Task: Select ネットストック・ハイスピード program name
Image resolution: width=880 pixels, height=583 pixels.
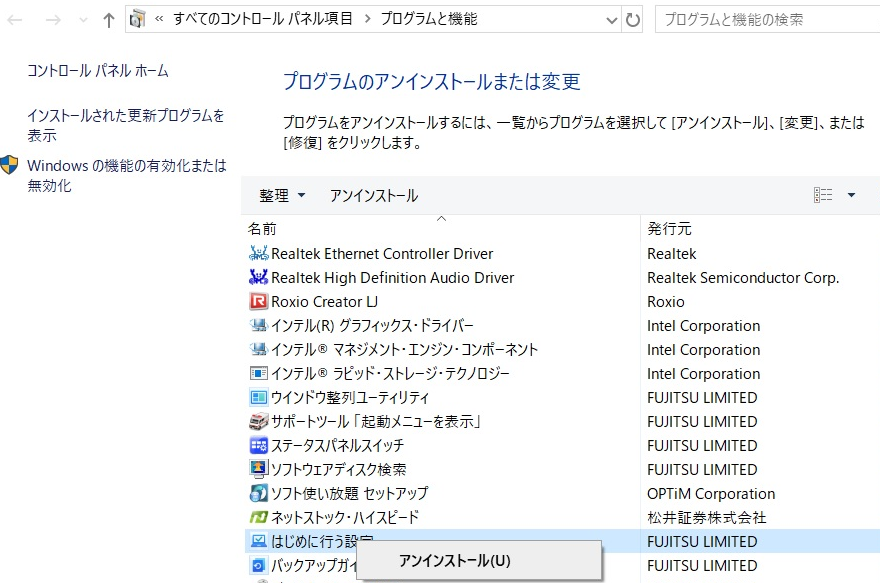Action: pyautogui.click(x=345, y=517)
